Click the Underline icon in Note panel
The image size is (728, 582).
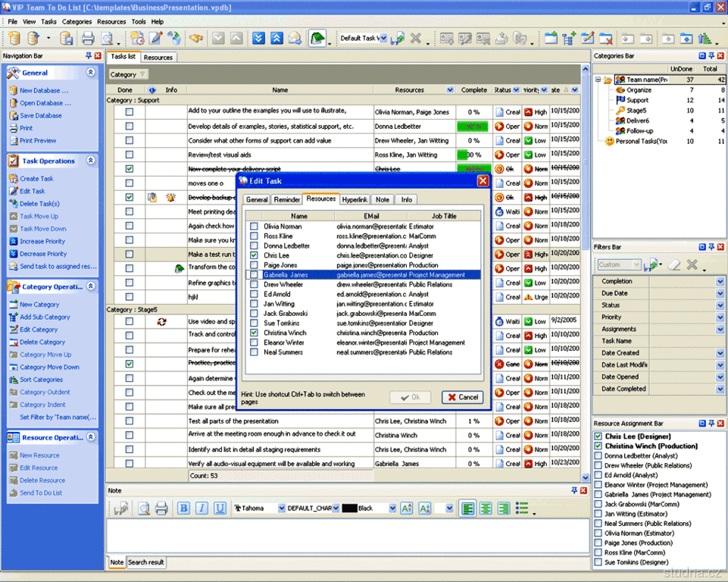click(220, 508)
